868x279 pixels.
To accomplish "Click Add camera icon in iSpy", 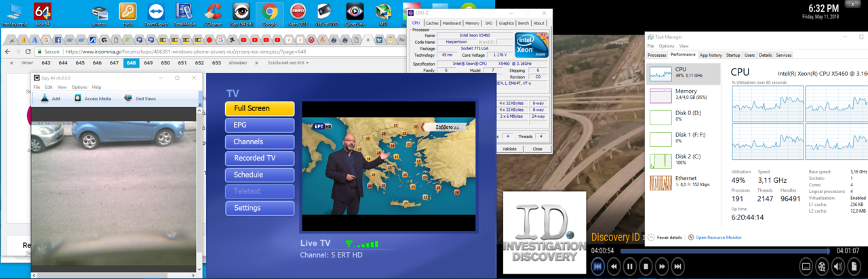I will click(51, 98).
